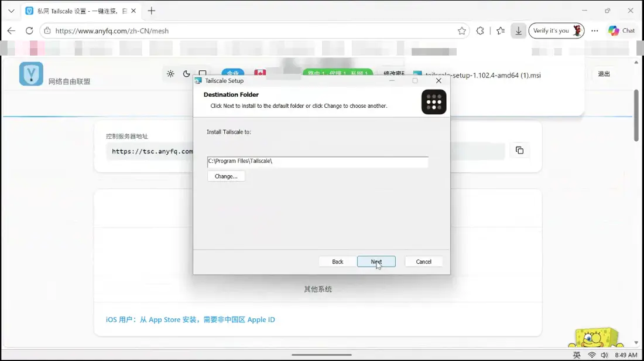Click Next in Tailscale Setup dialog
The height and width of the screenshot is (361, 644).
(376, 261)
